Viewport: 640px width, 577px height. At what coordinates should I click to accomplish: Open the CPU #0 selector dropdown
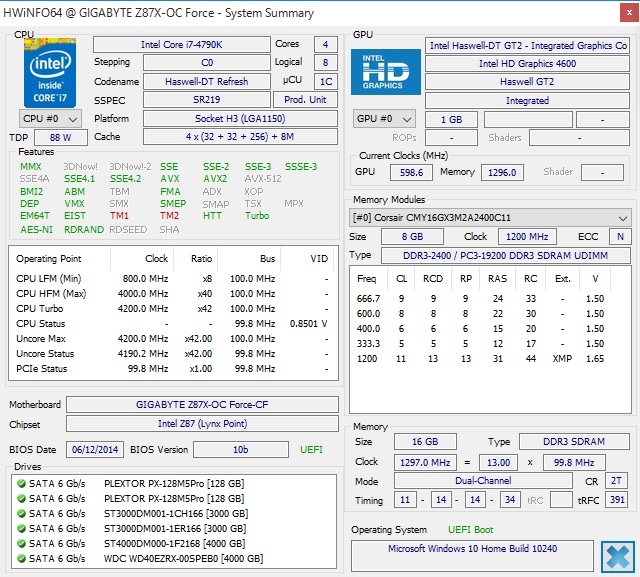tap(50, 118)
